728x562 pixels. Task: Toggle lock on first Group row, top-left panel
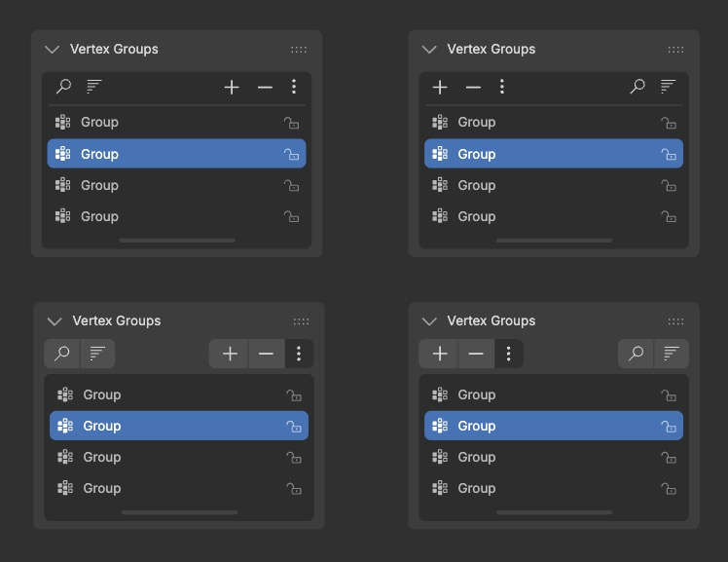292,123
